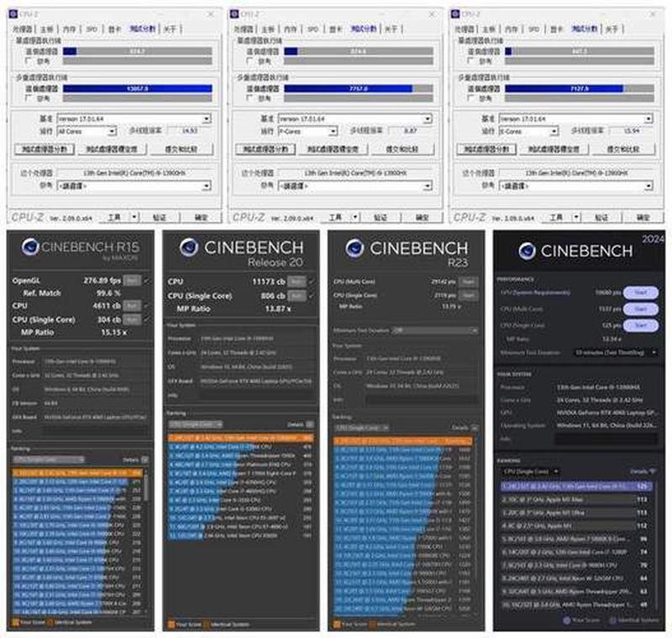The width and height of the screenshot is (672, 638).
Task: Click Bench CPU button in All Cores CPU-Z window
Action: pos(45,150)
